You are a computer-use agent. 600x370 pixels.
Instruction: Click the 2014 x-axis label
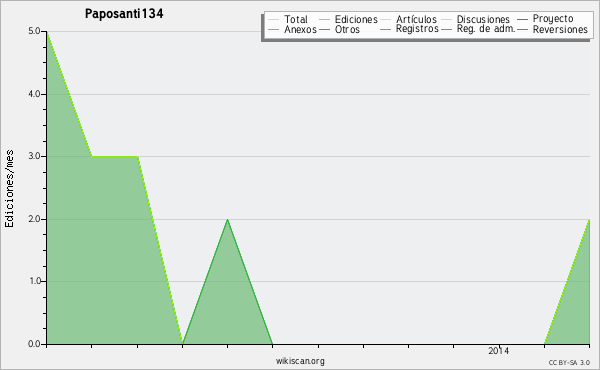tap(499, 350)
